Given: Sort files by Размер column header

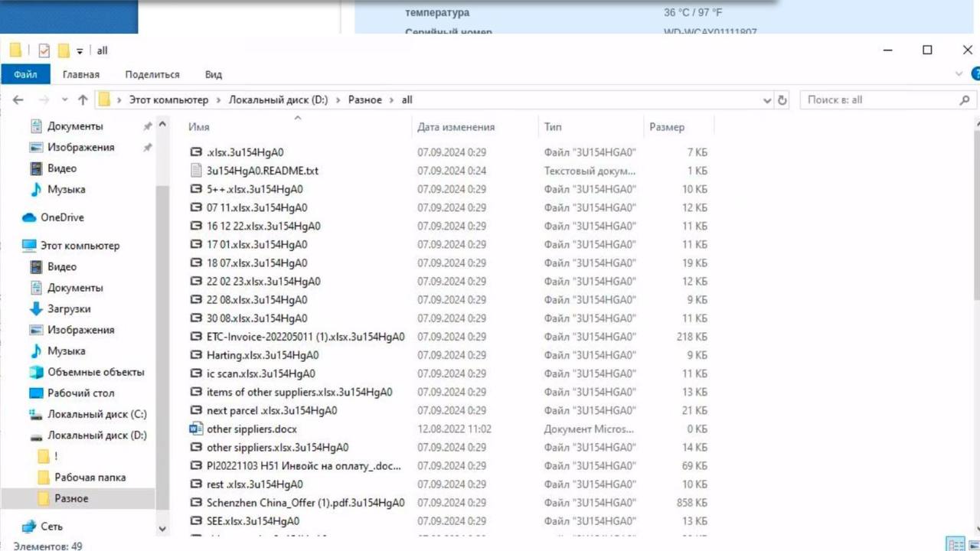Looking at the screenshot, I should tap(667, 127).
